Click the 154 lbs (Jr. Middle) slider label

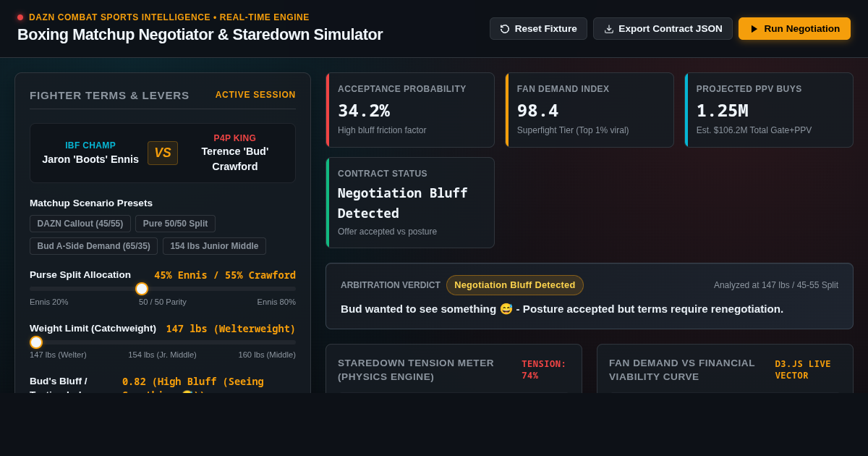[162, 355]
